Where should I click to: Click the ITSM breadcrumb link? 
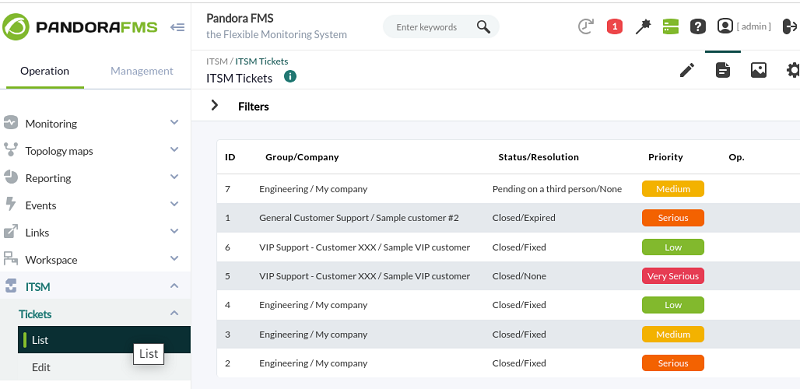click(x=217, y=61)
